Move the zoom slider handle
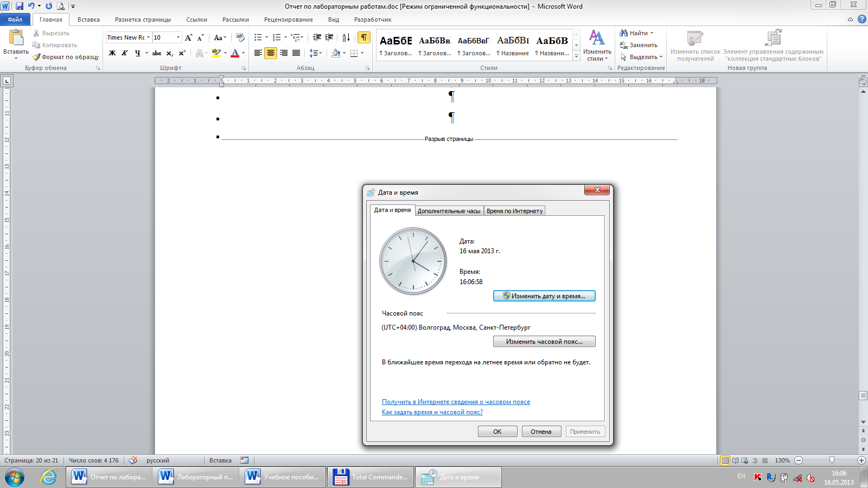 (x=832, y=460)
